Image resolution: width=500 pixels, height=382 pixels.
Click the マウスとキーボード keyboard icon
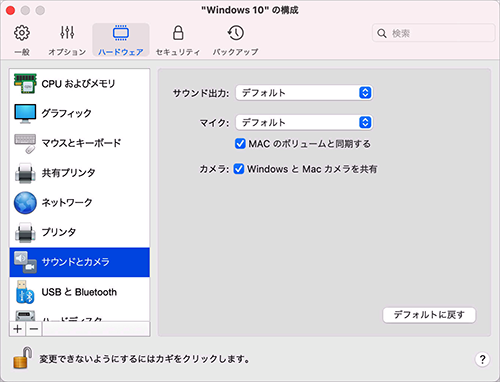[25, 143]
